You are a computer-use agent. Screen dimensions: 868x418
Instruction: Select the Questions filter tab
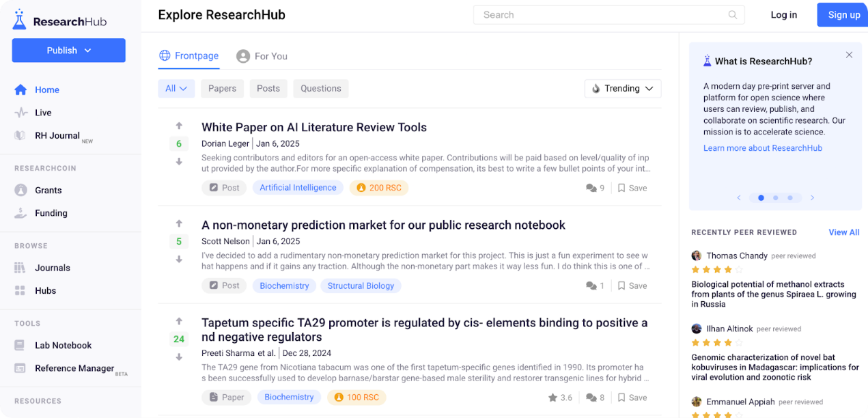pos(320,89)
